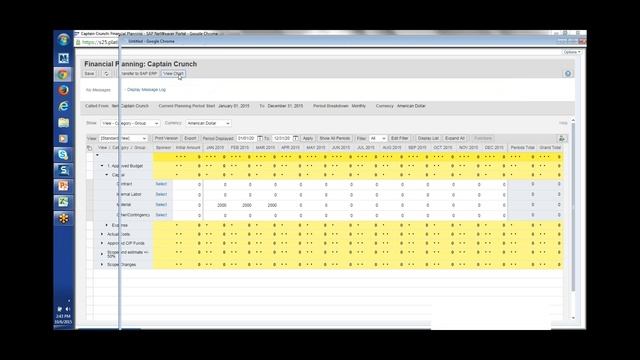This screenshot has width=640, height=360.
Task: Click the orange star taskbar icon
Action: pyautogui.click(x=63, y=218)
